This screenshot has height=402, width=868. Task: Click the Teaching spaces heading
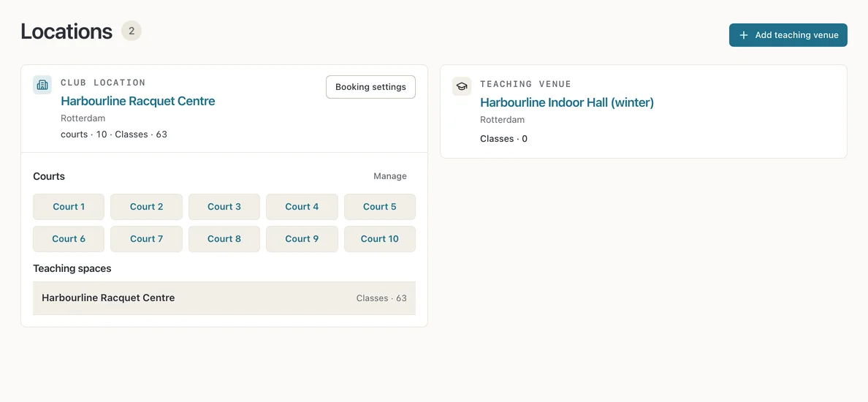(x=72, y=268)
